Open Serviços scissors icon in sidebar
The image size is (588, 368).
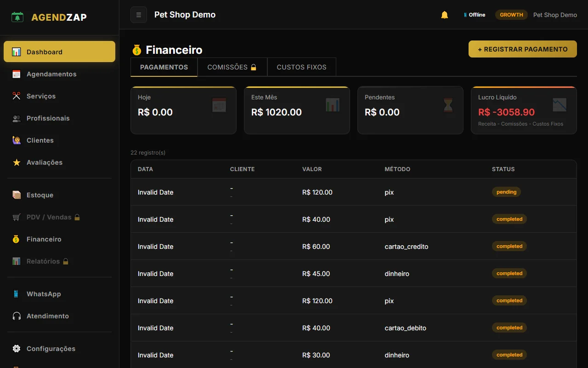click(17, 96)
